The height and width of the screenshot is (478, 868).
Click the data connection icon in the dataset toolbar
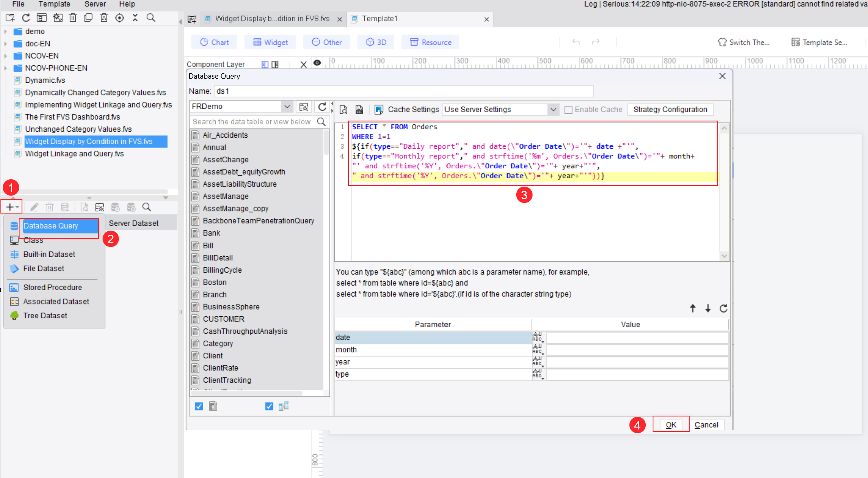[100, 207]
